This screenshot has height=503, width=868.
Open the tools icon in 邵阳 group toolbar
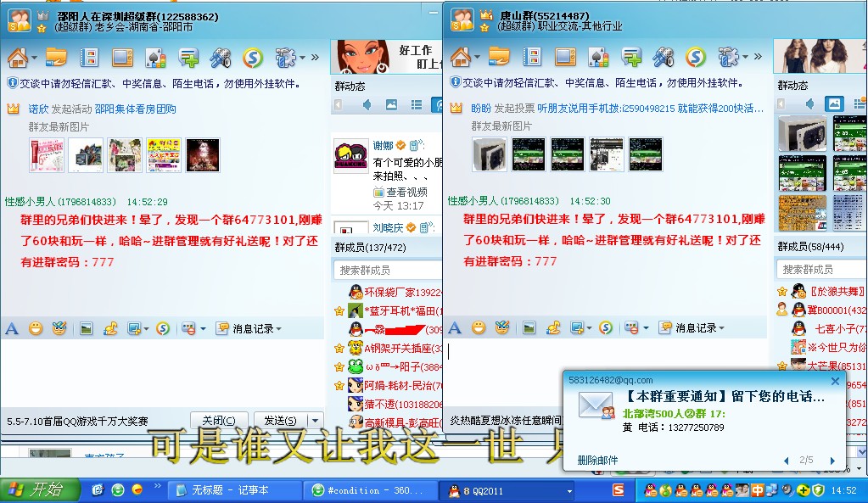click(x=221, y=57)
